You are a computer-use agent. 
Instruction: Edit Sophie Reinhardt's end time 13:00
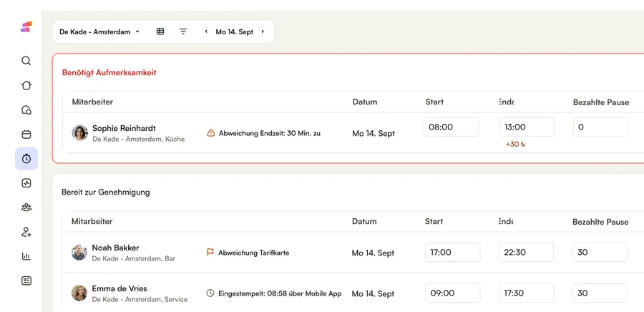pos(527,127)
